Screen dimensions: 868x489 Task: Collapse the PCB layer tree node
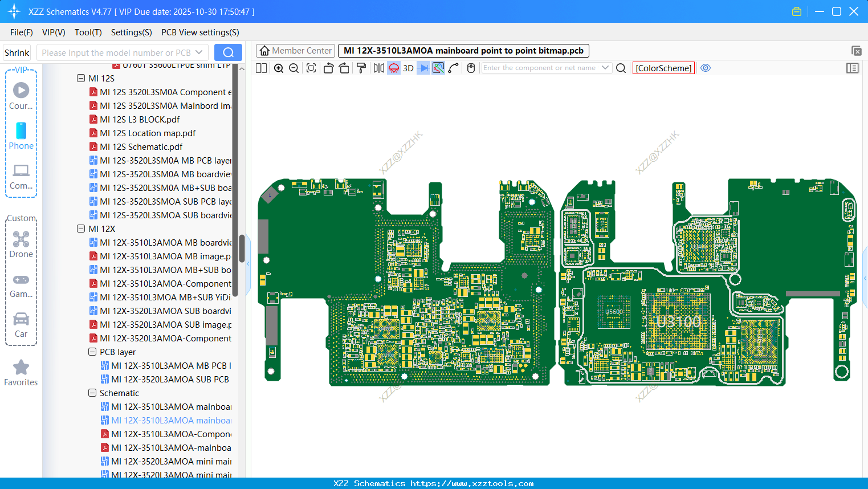[92, 352]
